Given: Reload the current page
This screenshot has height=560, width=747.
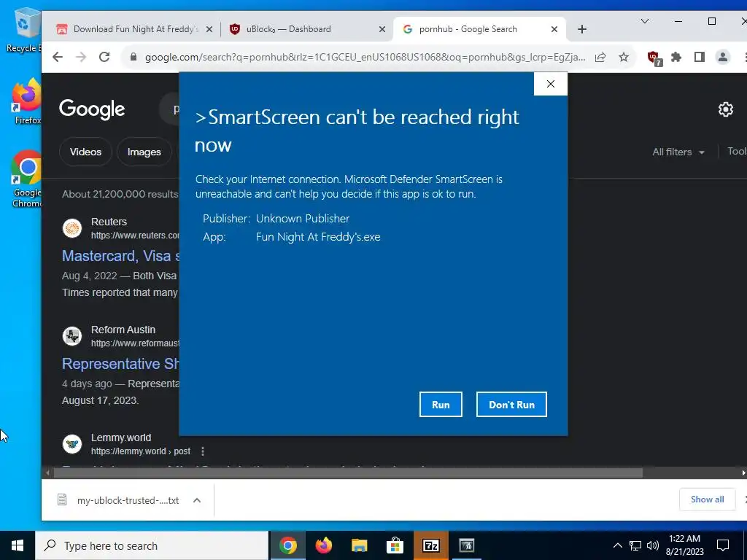Looking at the screenshot, I should [104, 57].
